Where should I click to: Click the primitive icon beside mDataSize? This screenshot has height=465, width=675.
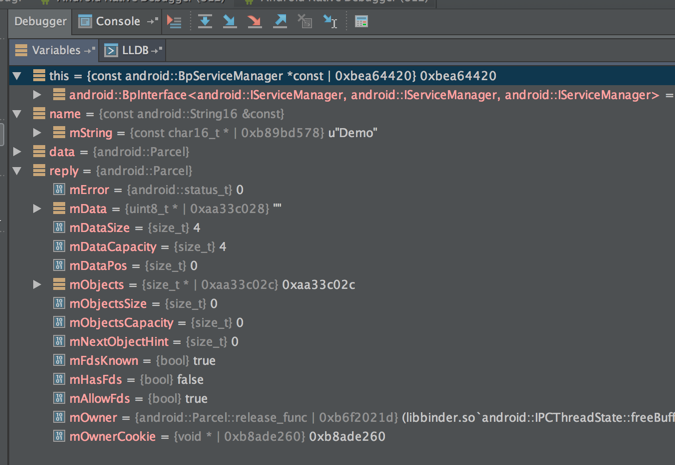(59, 227)
